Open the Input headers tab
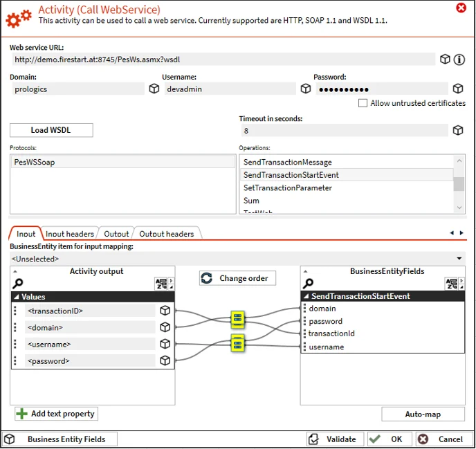476x449 pixels. 69,234
